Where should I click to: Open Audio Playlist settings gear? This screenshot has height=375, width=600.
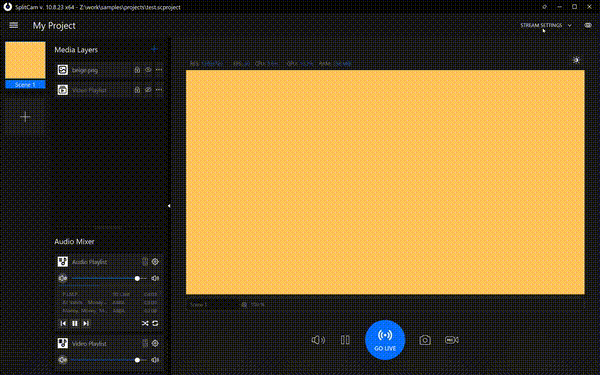click(x=155, y=262)
